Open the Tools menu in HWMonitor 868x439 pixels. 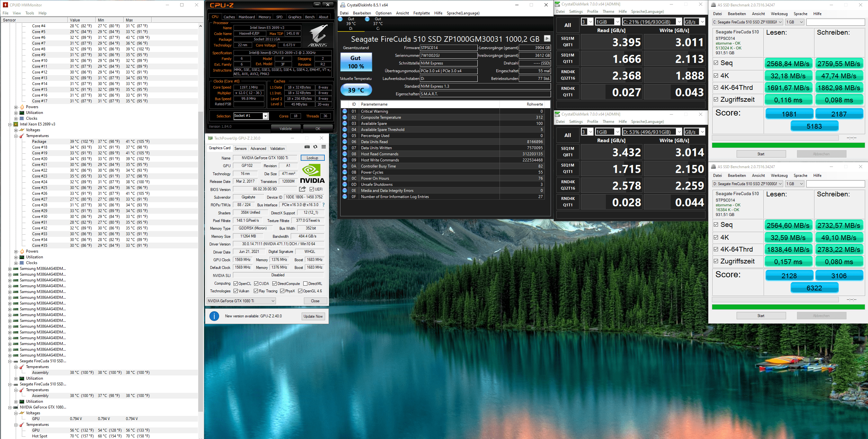tap(30, 13)
